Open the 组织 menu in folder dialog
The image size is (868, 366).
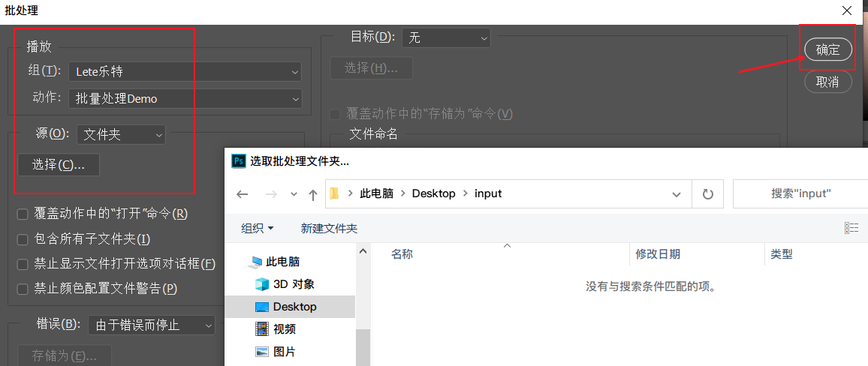257,228
